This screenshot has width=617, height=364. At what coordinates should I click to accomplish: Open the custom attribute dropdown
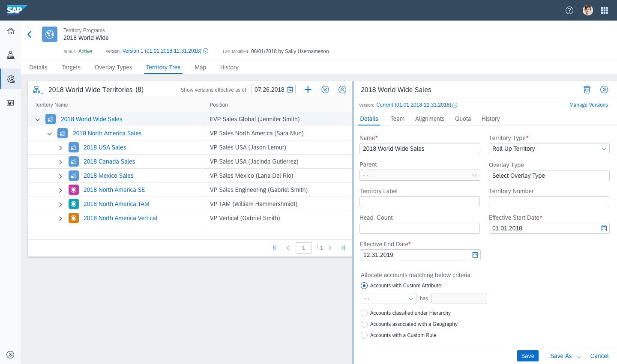click(x=388, y=298)
